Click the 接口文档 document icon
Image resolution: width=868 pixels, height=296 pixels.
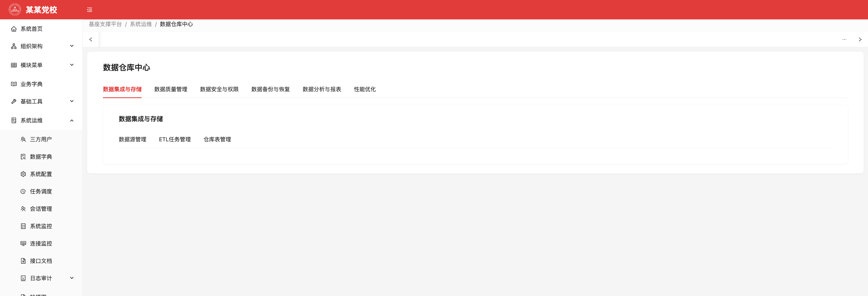point(23,261)
